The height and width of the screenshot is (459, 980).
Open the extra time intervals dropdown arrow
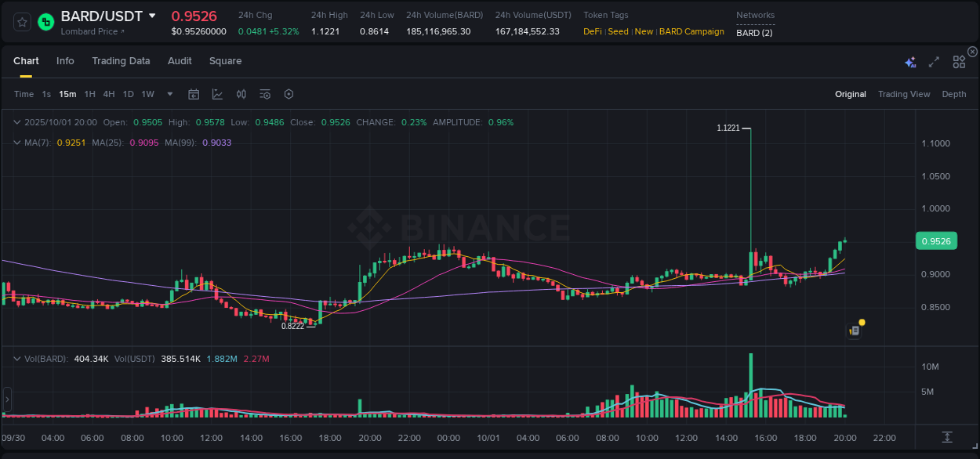[x=169, y=94]
